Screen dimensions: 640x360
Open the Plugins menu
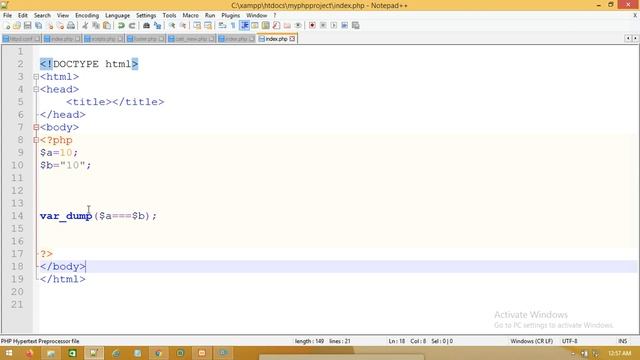point(231,16)
